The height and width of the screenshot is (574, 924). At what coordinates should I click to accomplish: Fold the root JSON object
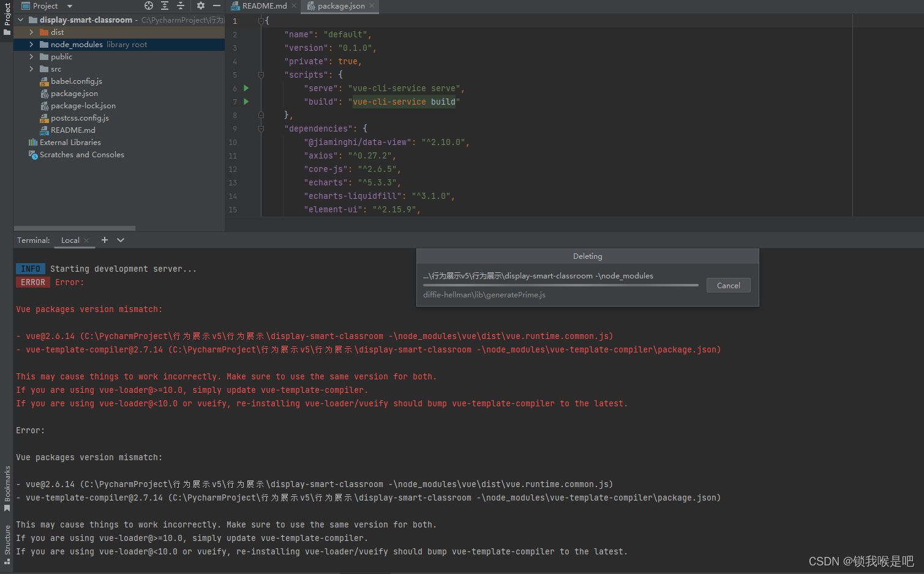pos(261,21)
